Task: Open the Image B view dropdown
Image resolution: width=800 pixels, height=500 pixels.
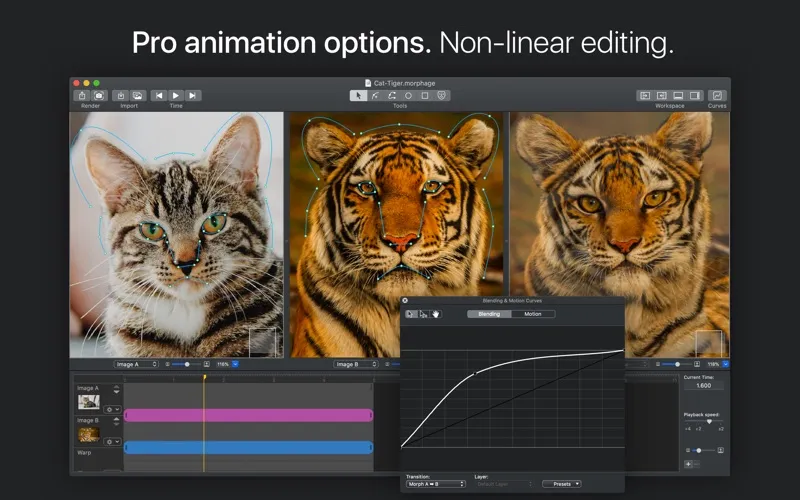Action: [x=356, y=364]
